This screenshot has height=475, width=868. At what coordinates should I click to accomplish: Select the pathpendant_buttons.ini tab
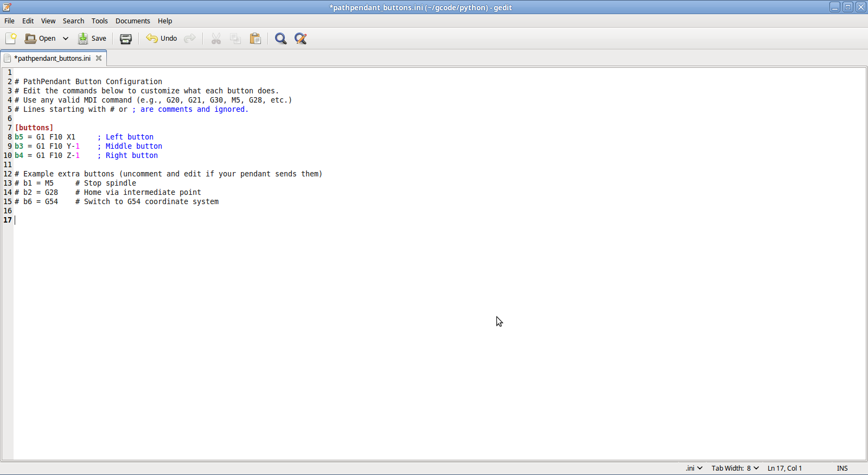point(52,58)
